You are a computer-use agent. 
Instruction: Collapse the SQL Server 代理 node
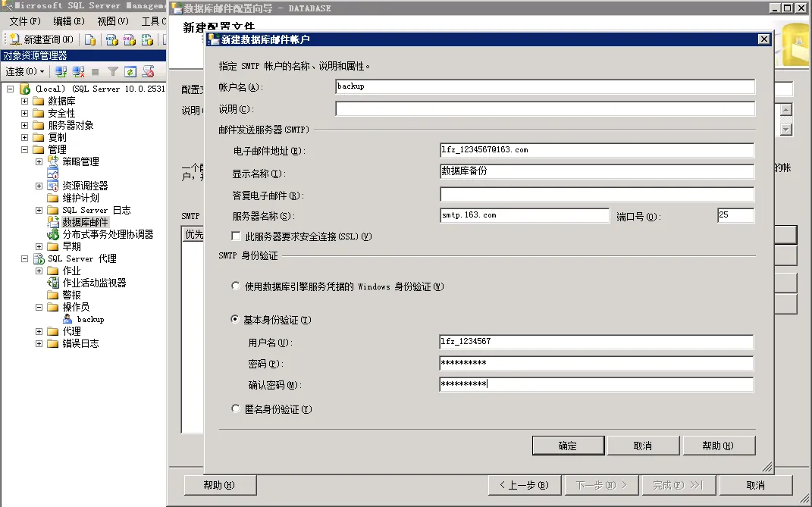tap(24, 258)
